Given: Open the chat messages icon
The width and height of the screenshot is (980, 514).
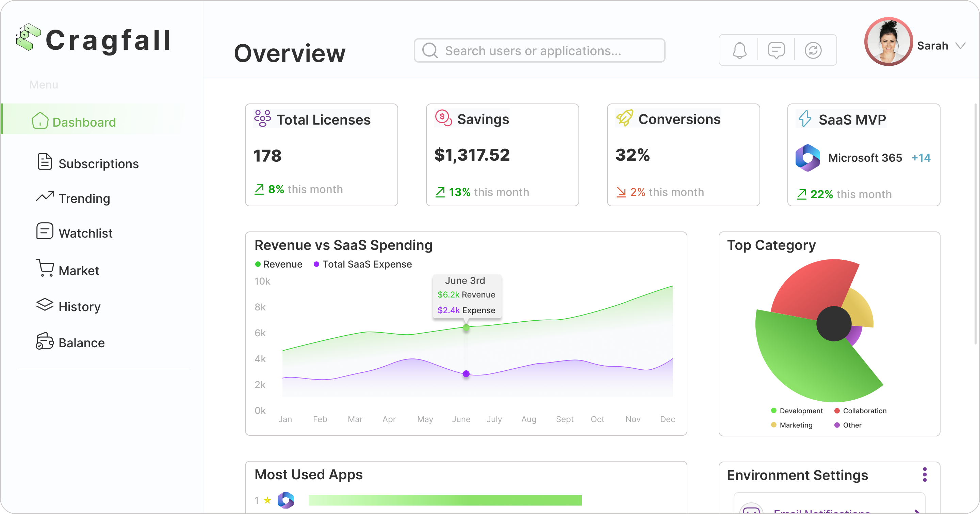Looking at the screenshot, I should 776,50.
